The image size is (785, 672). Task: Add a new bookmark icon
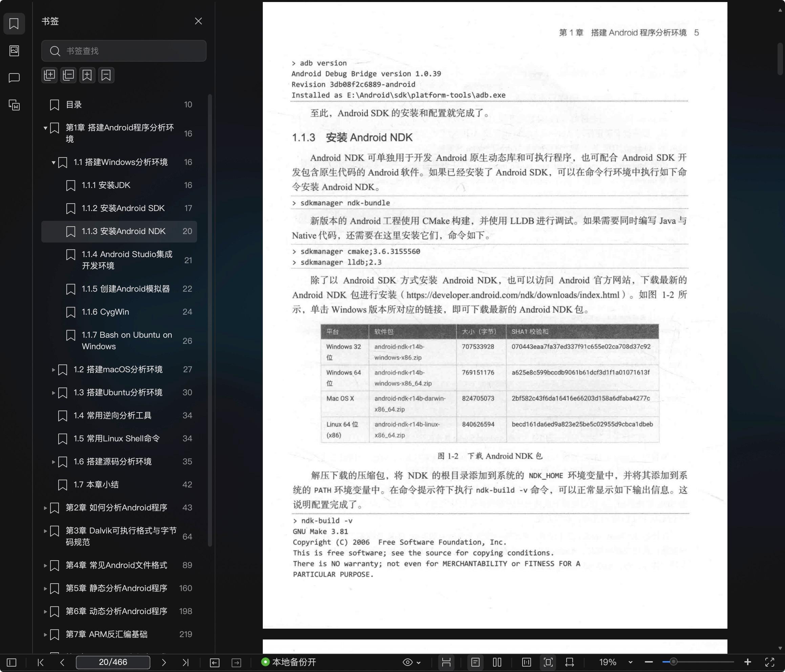pyautogui.click(x=87, y=75)
